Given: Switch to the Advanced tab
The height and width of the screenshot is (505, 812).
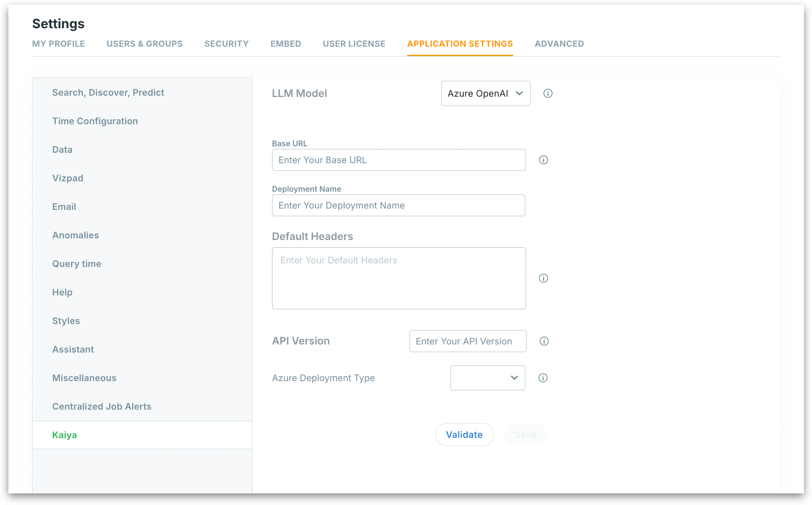Looking at the screenshot, I should coord(559,44).
